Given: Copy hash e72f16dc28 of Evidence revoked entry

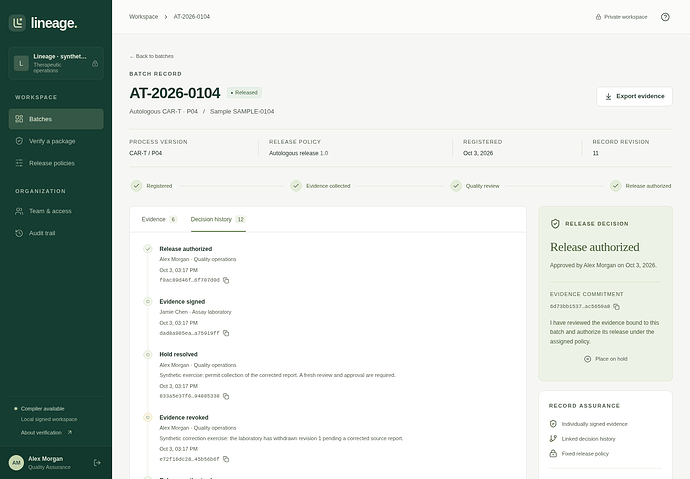Looking at the screenshot, I should point(226,459).
